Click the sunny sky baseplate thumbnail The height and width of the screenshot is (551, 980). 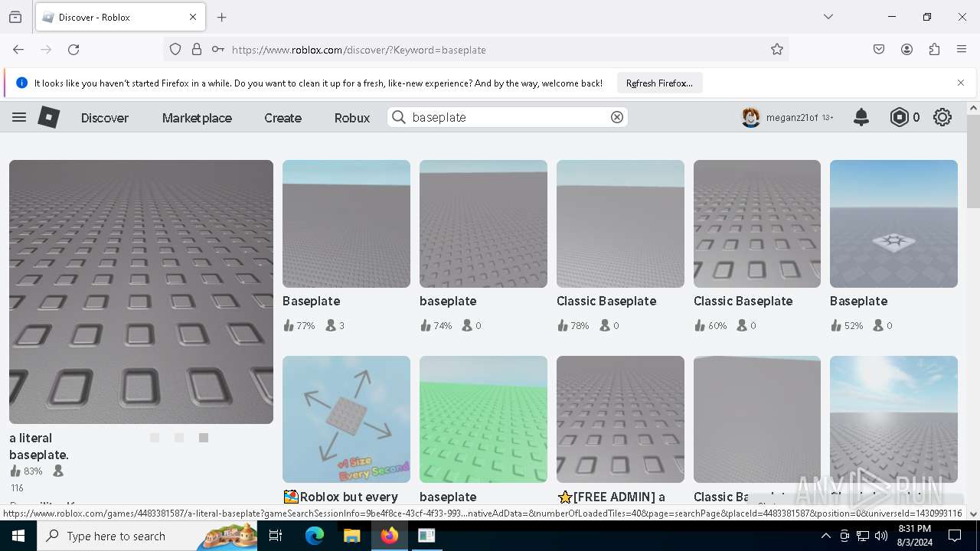pyautogui.click(x=893, y=419)
